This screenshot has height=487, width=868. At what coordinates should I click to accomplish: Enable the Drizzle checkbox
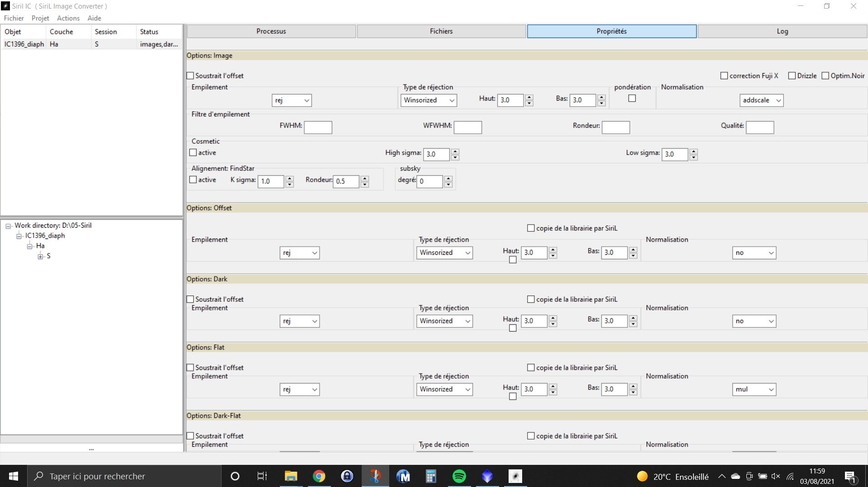(x=792, y=76)
